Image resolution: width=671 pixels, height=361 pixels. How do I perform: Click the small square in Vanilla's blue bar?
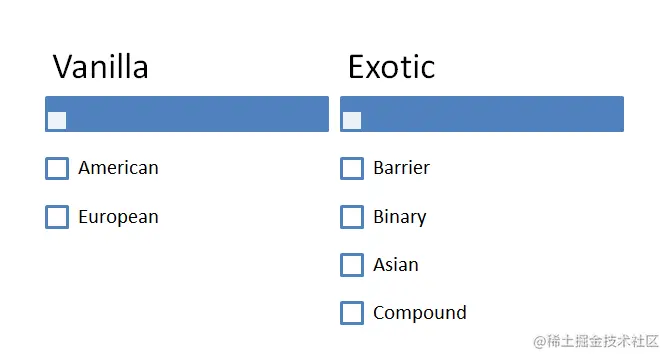coord(57,121)
